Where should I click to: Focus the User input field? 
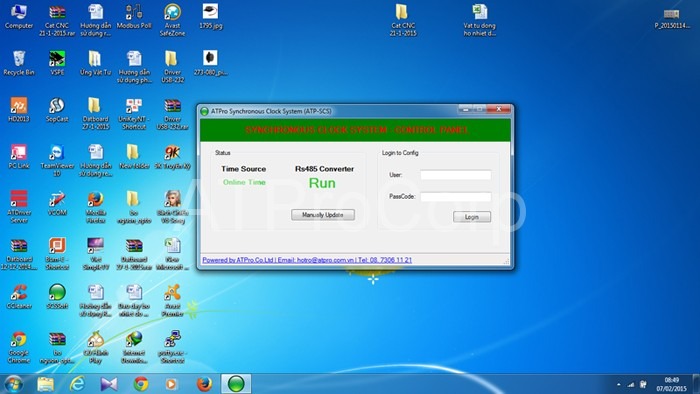(455, 175)
